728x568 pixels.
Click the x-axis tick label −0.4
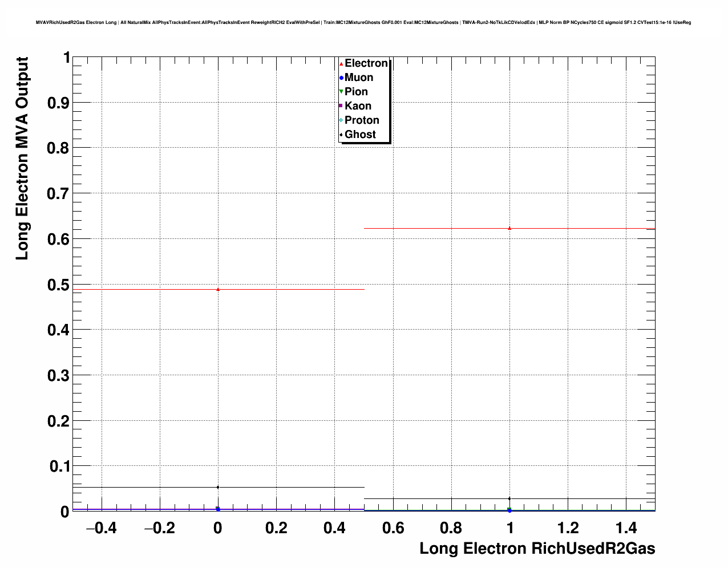click(101, 528)
